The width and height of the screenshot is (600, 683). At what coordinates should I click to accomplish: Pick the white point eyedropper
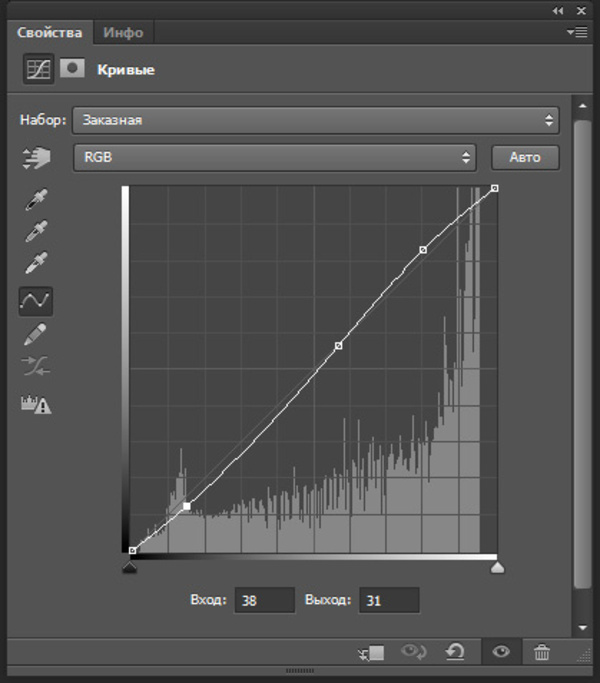point(36,265)
